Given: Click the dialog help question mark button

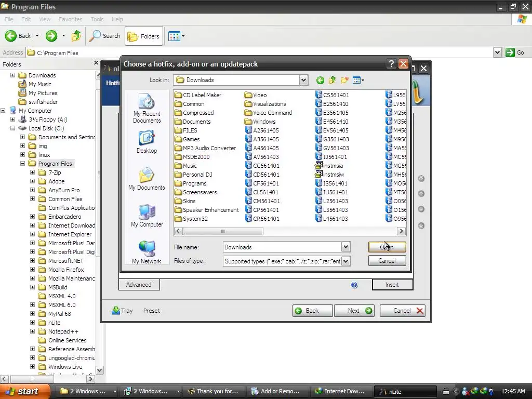Looking at the screenshot, I should pyautogui.click(x=391, y=64).
